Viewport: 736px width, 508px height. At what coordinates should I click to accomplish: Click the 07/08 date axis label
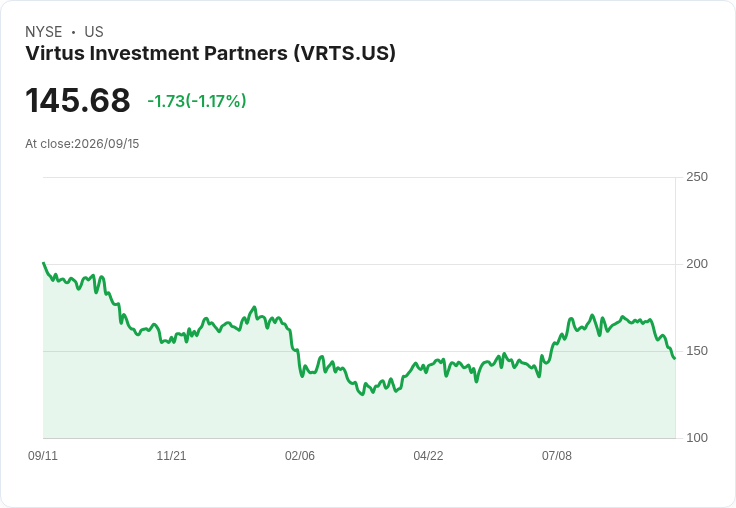click(x=557, y=455)
